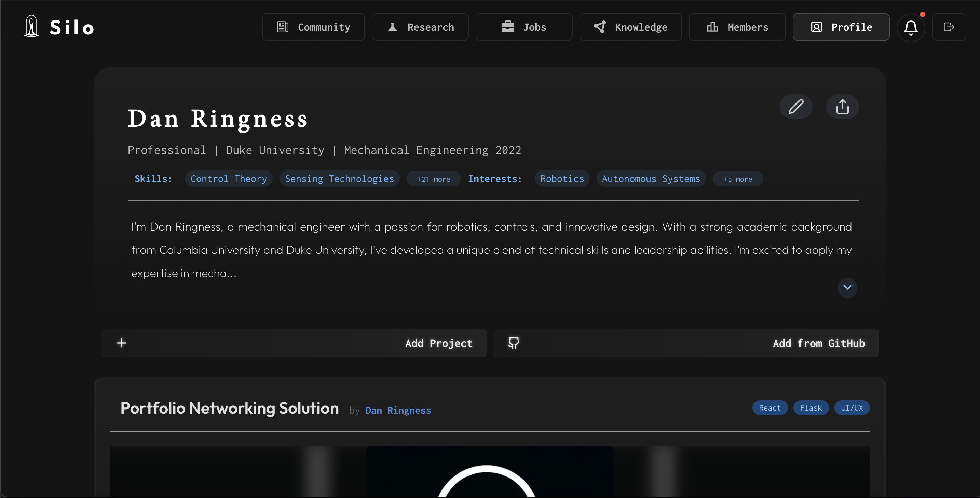Show +5 more interests

click(x=737, y=179)
